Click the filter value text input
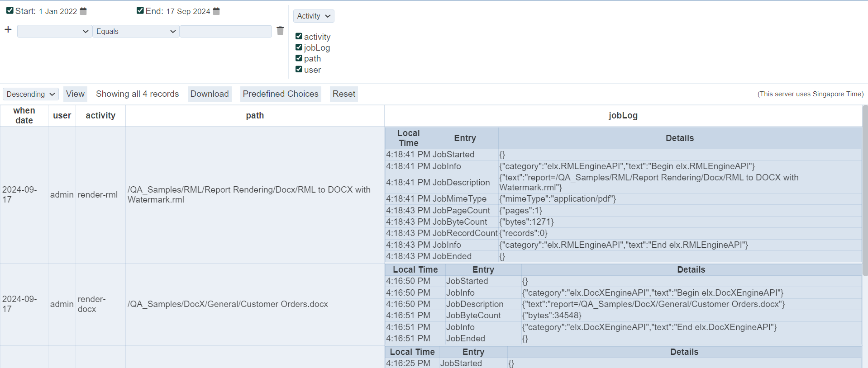This screenshot has width=868, height=368. [226, 31]
